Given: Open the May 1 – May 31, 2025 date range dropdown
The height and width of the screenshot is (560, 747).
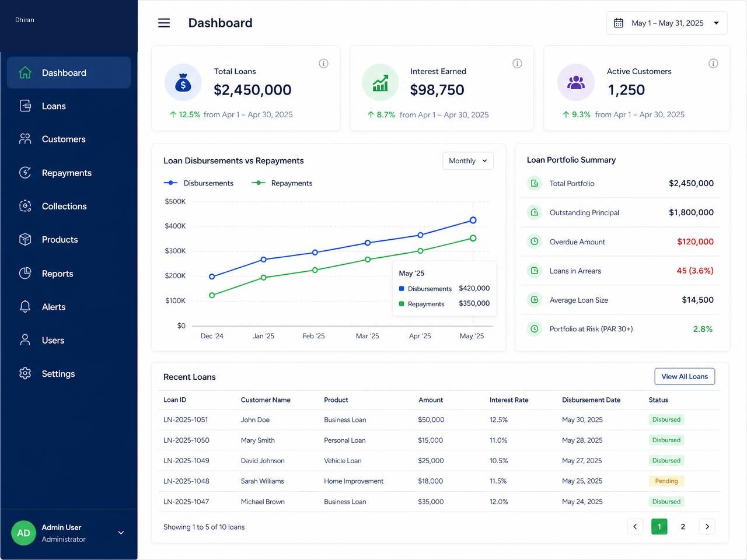Looking at the screenshot, I should coord(667,23).
